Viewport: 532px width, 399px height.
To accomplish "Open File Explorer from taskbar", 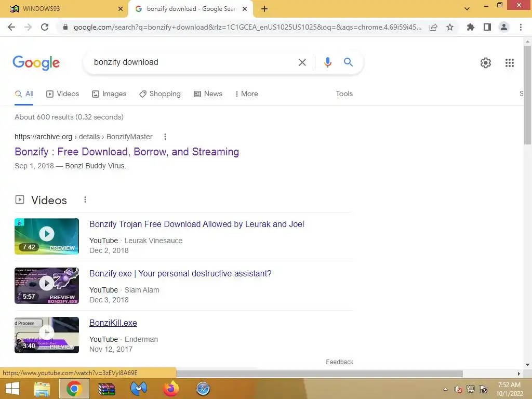I will [42, 389].
